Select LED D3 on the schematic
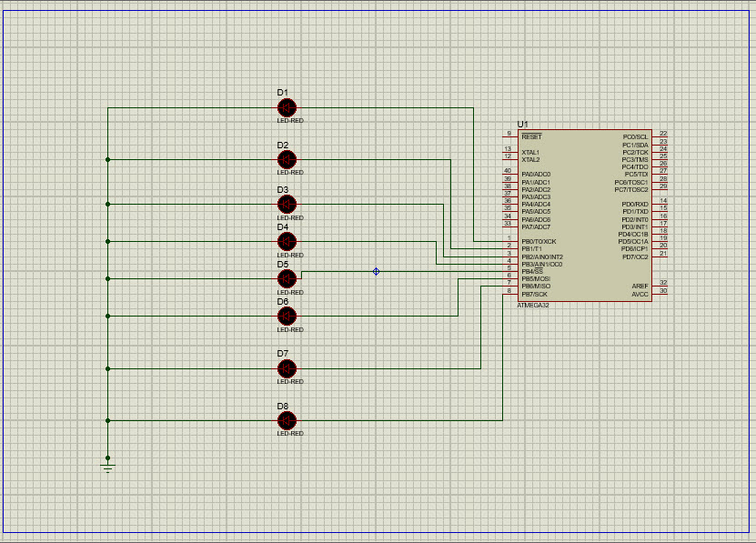The height and width of the screenshot is (543, 756). tap(287, 204)
